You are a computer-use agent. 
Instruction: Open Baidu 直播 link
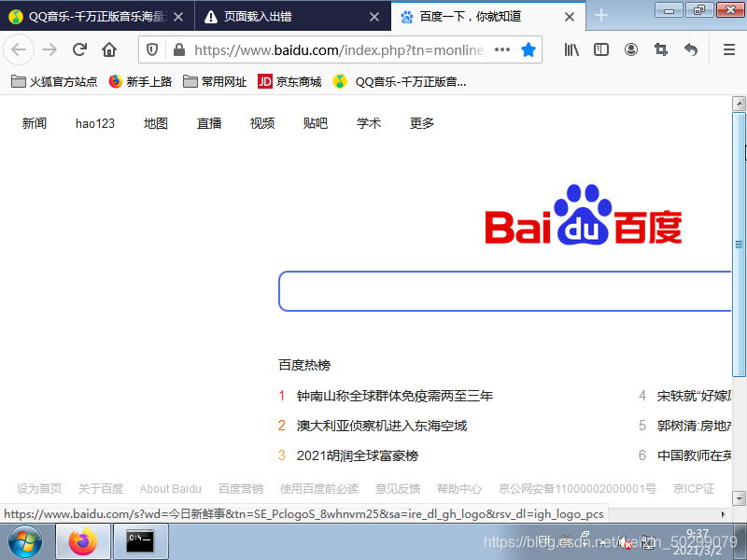coord(209,123)
